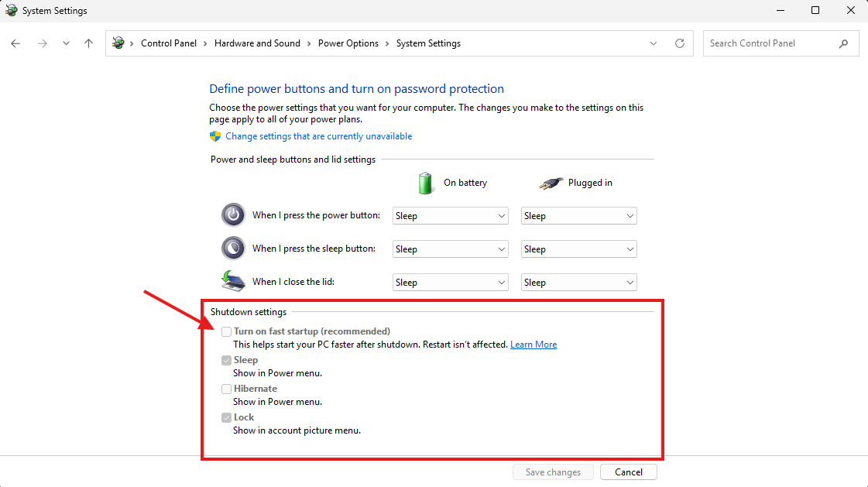Open close lid Plugged in dropdown
This screenshot has height=487, width=868.
coord(578,283)
